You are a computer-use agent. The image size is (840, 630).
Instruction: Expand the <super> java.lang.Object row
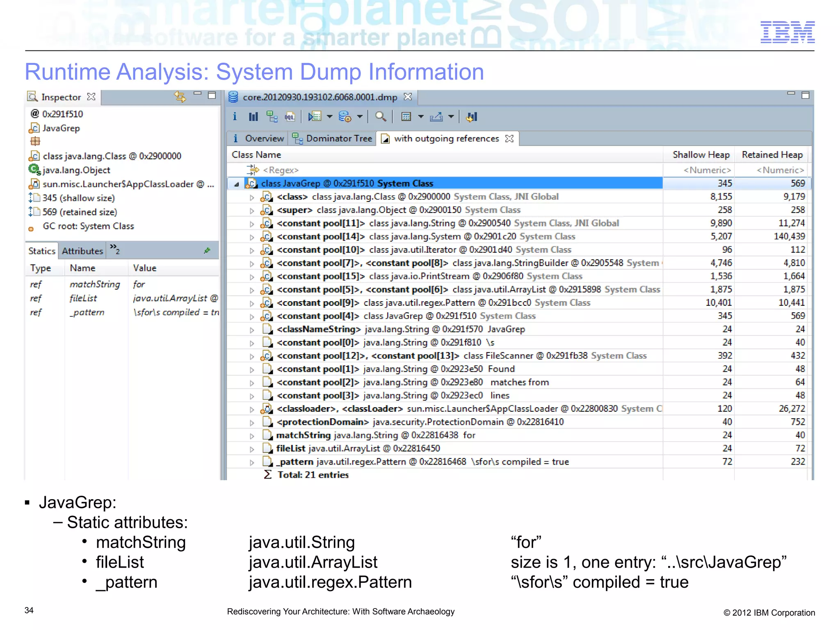[252, 211]
